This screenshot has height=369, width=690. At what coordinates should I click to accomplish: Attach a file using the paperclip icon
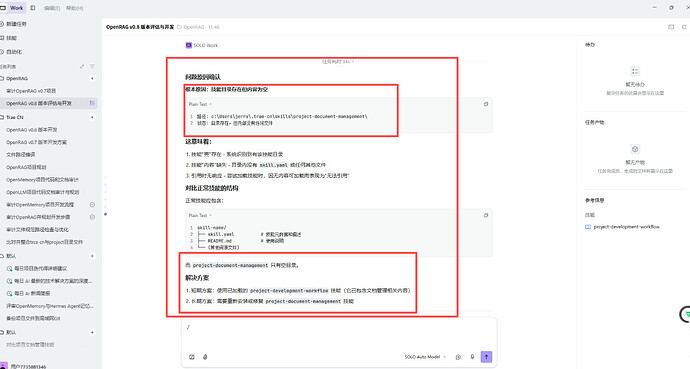click(205, 357)
